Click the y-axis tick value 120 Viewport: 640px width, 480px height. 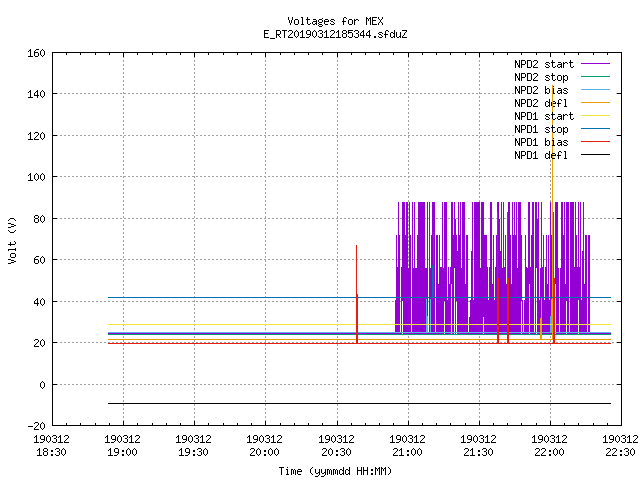pyautogui.click(x=36, y=136)
